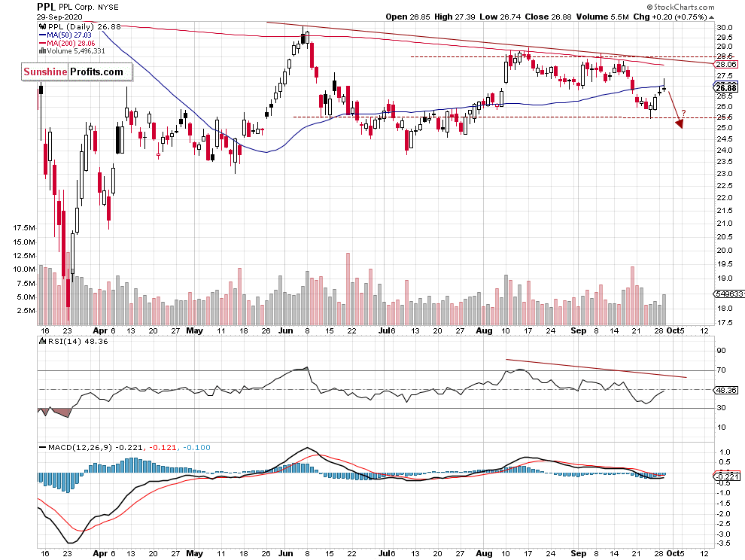
Task: Click the Jun label below the volume bars
Action: point(285,331)
